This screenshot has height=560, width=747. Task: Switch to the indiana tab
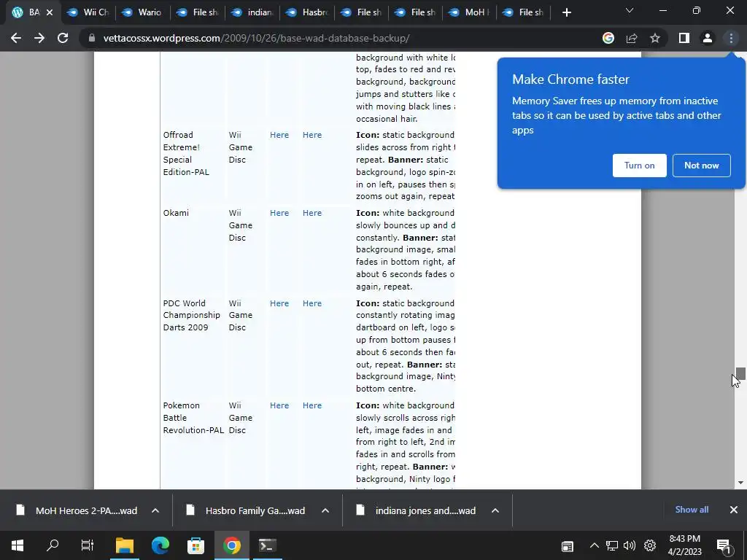(252, 12)
